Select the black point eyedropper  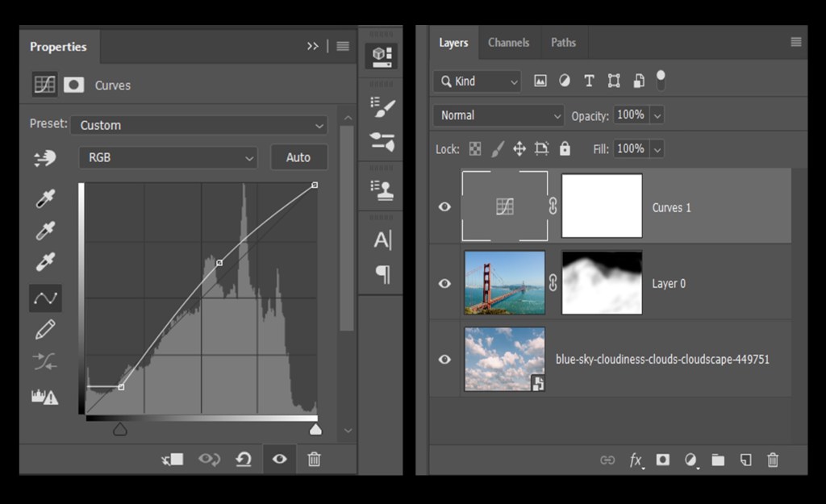pyautogui.click(x=45, y=198)
